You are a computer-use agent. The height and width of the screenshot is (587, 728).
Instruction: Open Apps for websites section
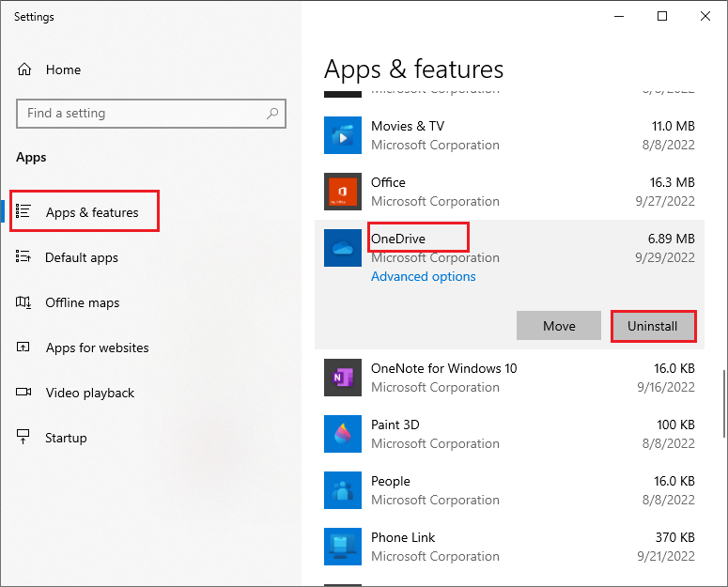tap(97, 348)
